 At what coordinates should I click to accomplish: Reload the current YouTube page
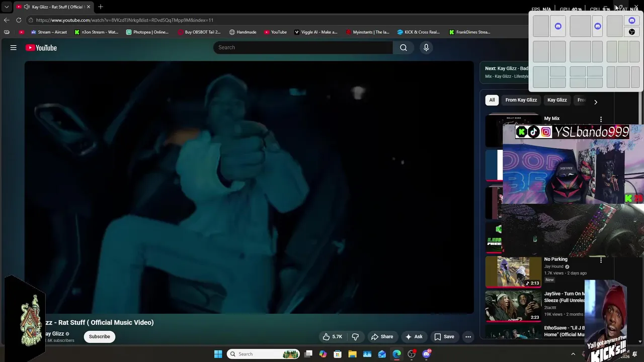pos(19,20)
